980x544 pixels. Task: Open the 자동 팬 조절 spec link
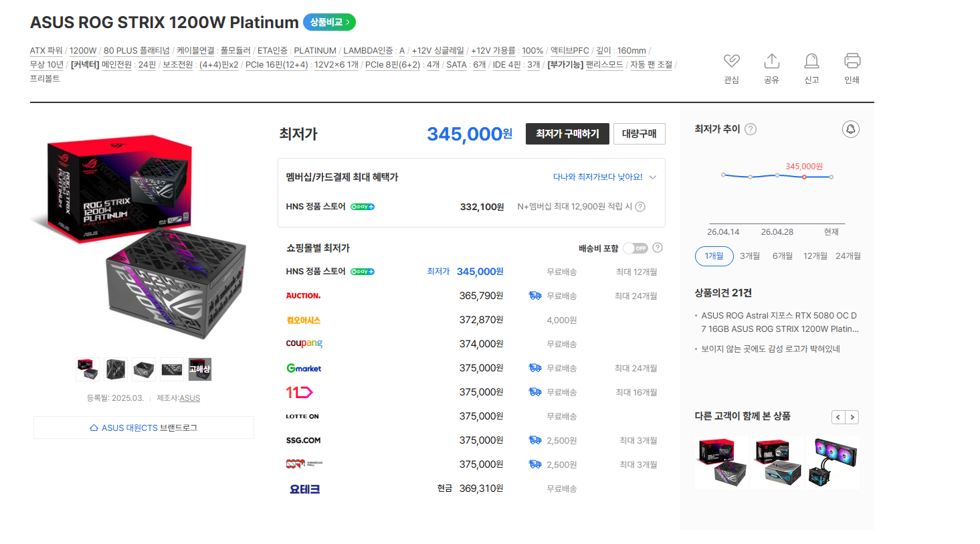coord(652,65)
